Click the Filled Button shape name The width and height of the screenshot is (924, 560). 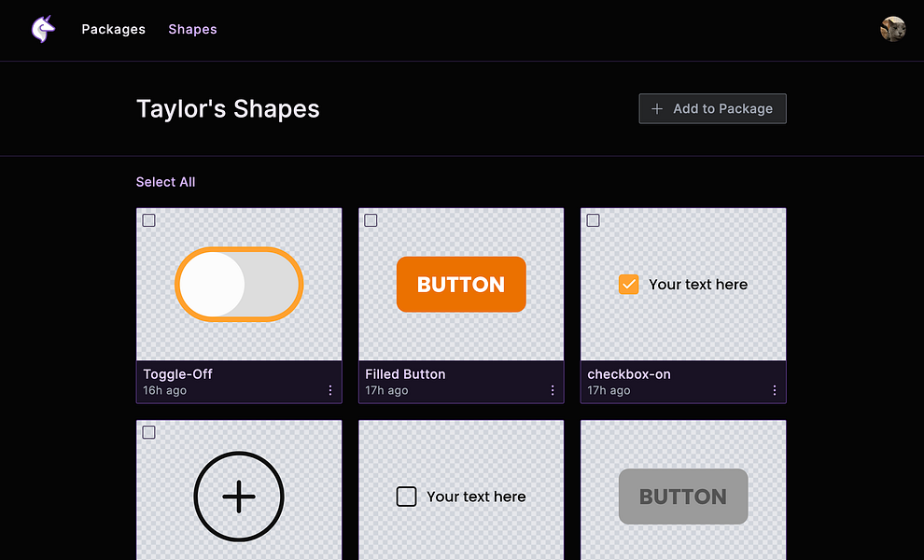[x=405, y=374]
